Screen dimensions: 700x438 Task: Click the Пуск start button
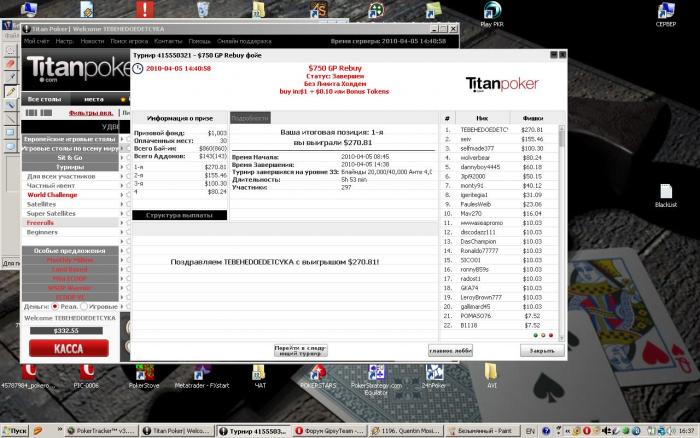(x=15, y=431)
